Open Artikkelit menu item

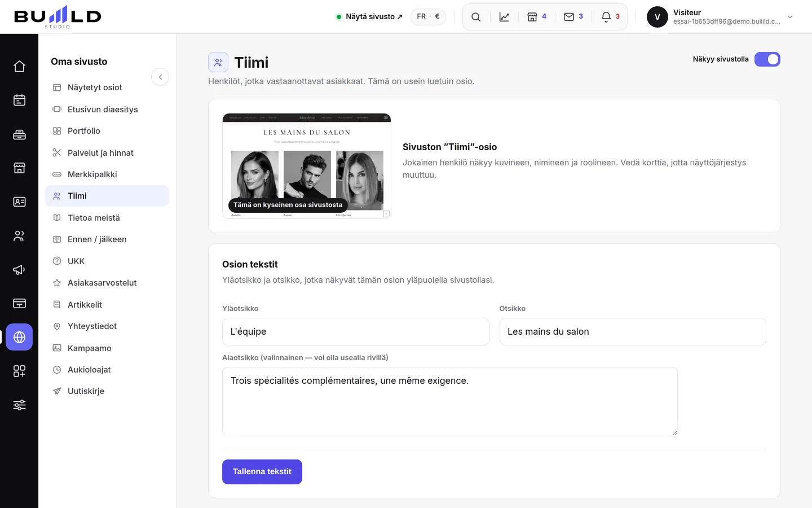click(107, 305)
